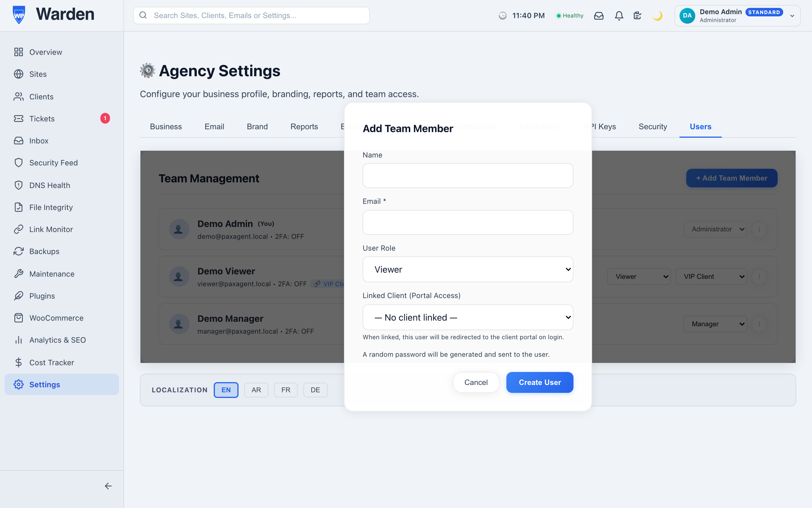Viewport: 812px width, 508px height.
Task: Focus the global search box
Action: pyautogui.click(x=251, y=16)
